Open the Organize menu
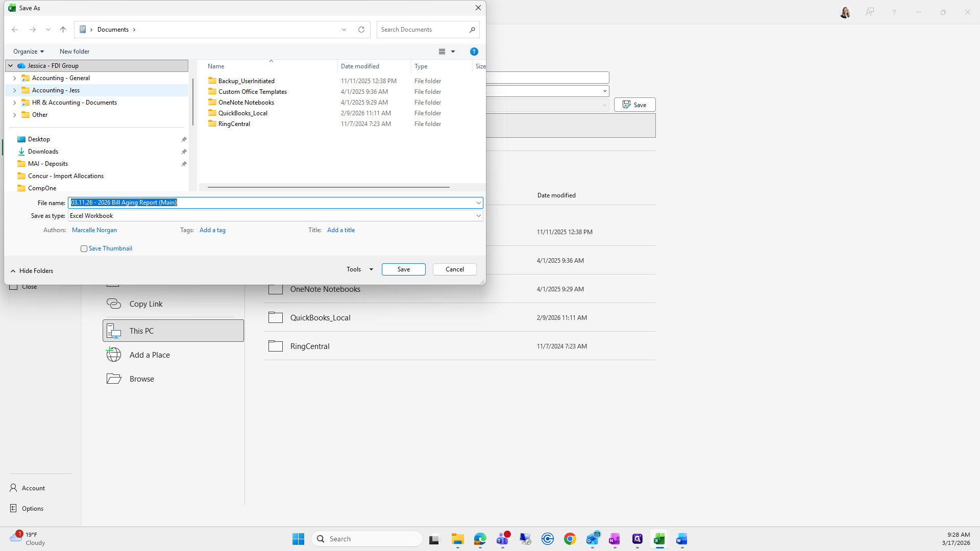The image size is (980, 551). (28, 52)
